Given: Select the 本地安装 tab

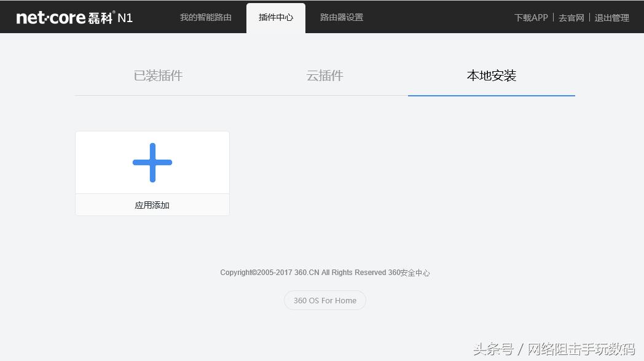Looking at the screenshot, I should (492, 76).
